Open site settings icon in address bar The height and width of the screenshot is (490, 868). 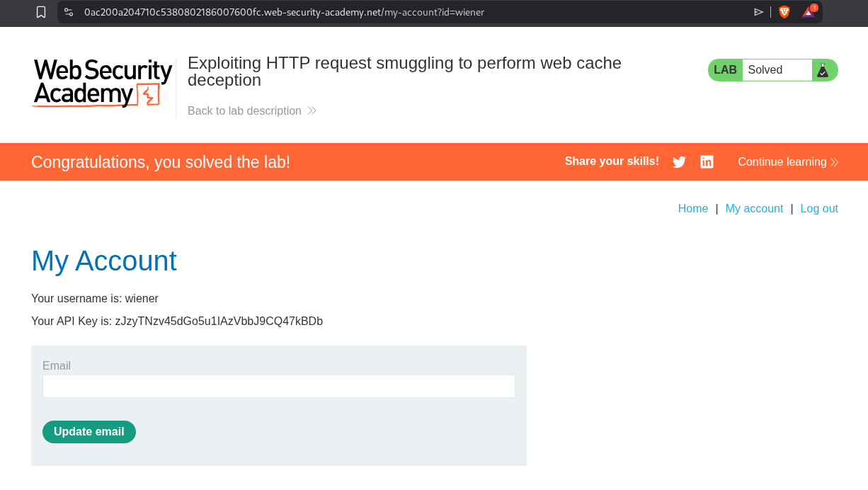[x=69, y=12]
